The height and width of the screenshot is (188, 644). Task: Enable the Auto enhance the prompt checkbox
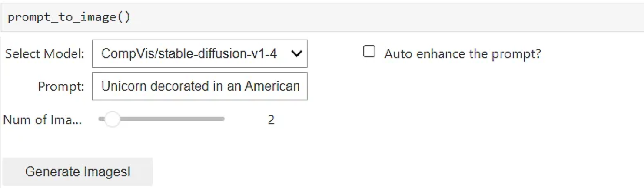369,52
